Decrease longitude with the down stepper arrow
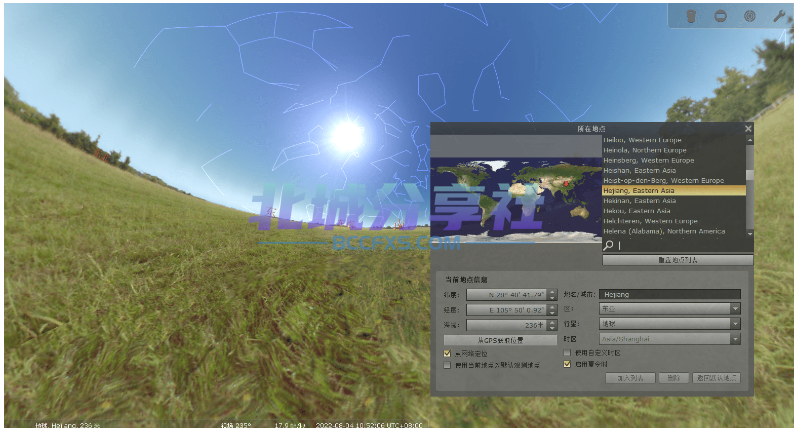 552,312
